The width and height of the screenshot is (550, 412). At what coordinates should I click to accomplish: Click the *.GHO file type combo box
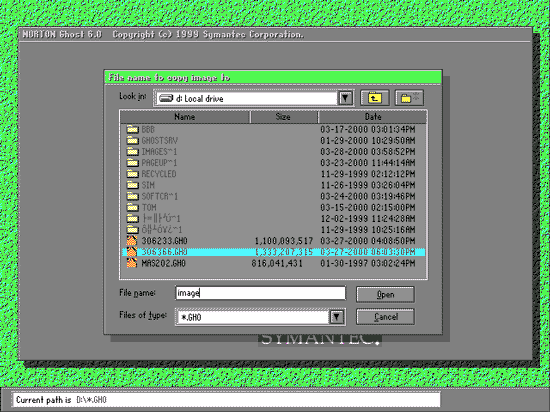coord(260,317)
